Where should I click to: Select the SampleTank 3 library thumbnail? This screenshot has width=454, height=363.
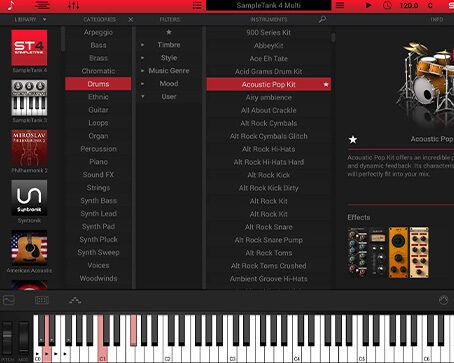tap(29, 98)
